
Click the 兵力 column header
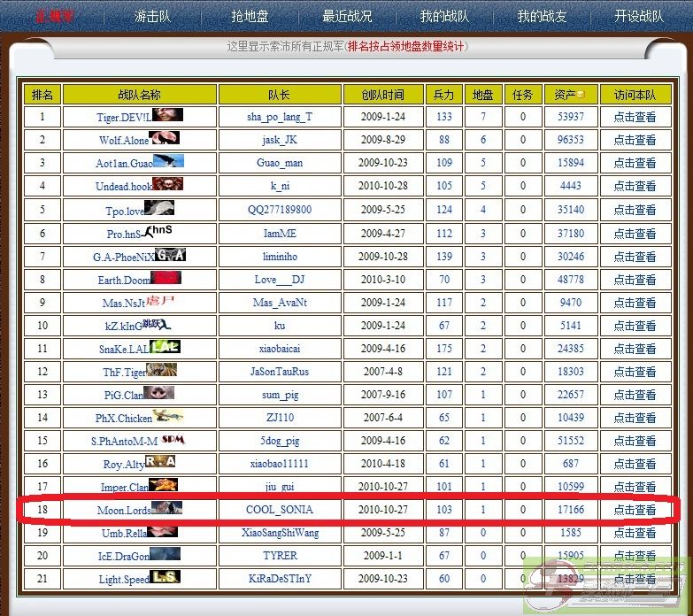tap(444, 94)
